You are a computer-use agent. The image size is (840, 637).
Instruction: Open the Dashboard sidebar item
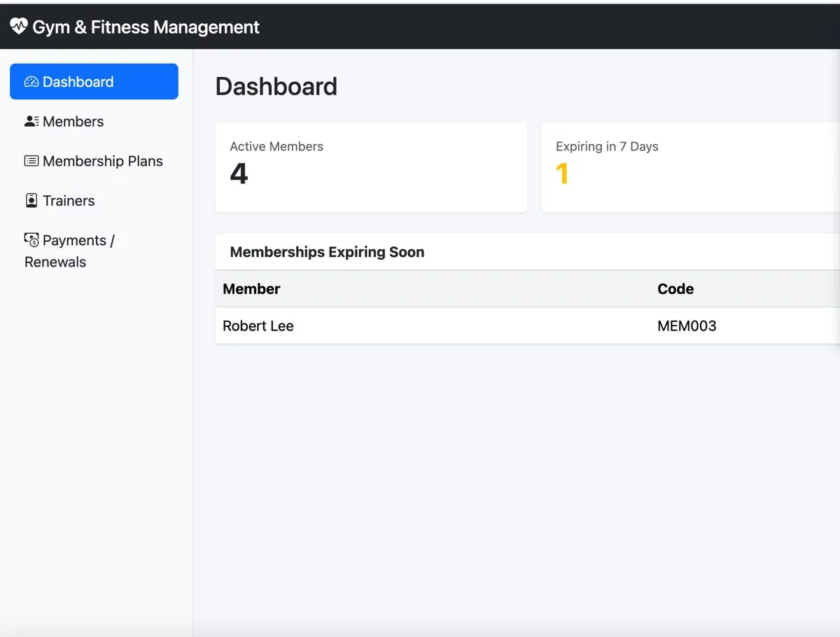click(94, 81)
